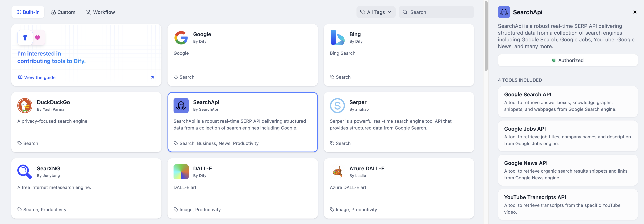
Task: Click 'Bing Search' description text
Action: coord(343,53)
